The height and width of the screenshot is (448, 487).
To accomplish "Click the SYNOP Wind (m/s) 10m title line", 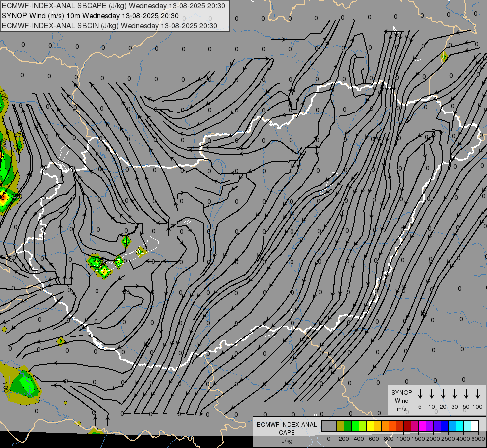I will click(x=90, y=16).
